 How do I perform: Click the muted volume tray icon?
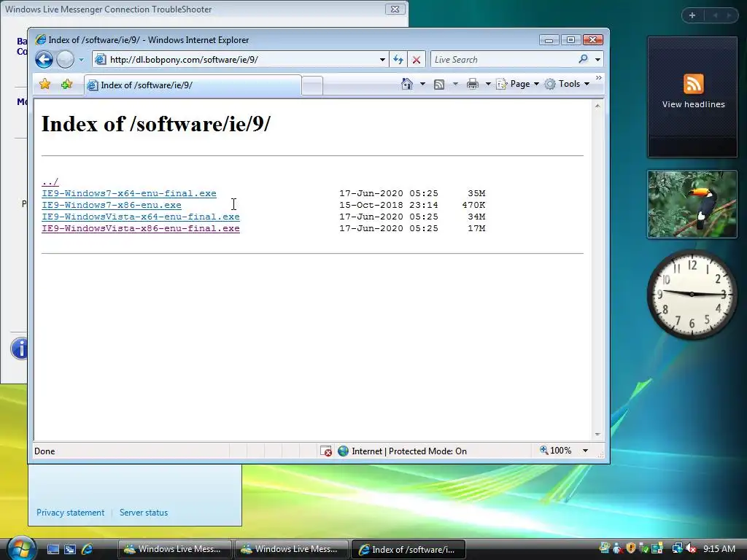coord(692,548)
